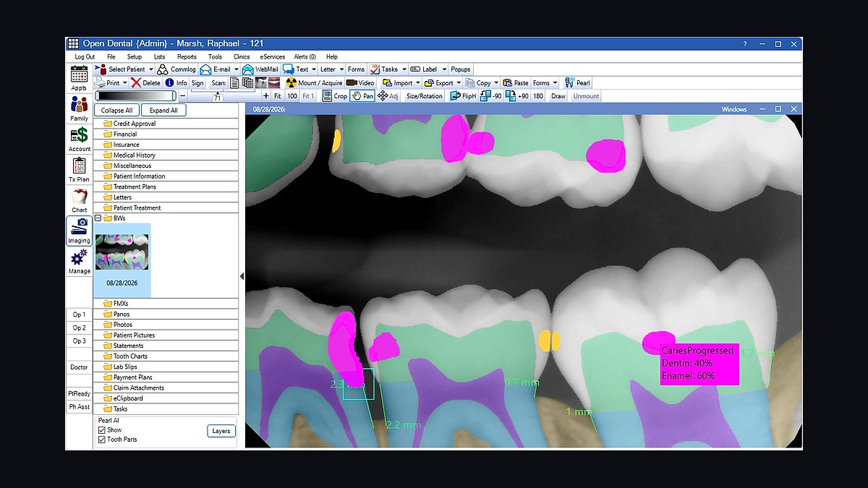Open the Chart module
The width and height of the screenshot is (868, 488).
click(x=79, y=200)
